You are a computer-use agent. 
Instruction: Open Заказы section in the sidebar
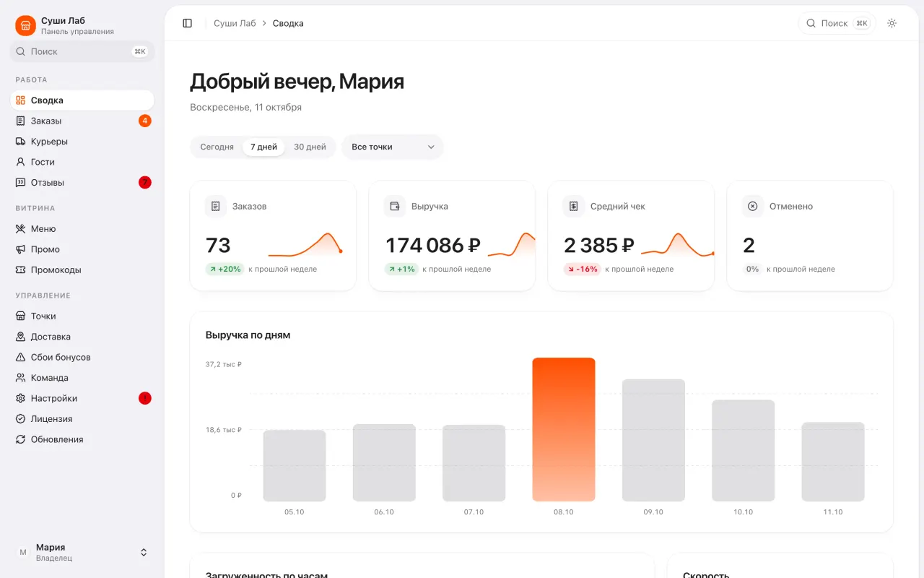82,121
